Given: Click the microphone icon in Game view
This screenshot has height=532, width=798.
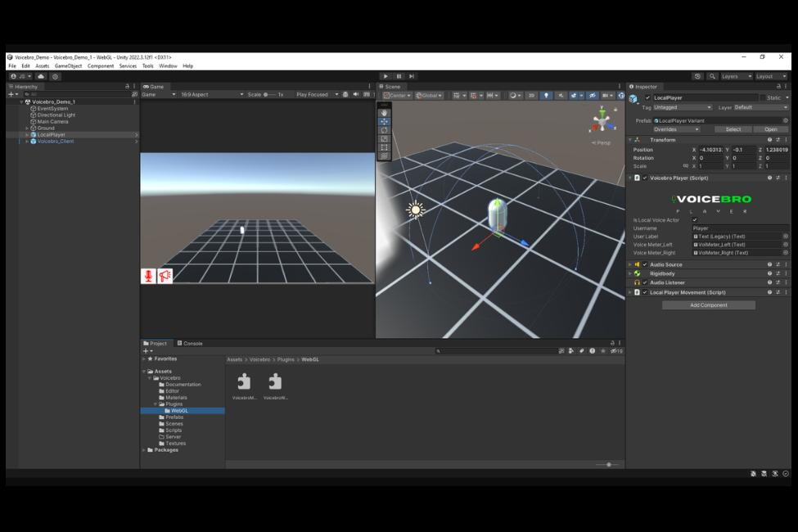Looking at the screenshot, I should coord(149,276).
